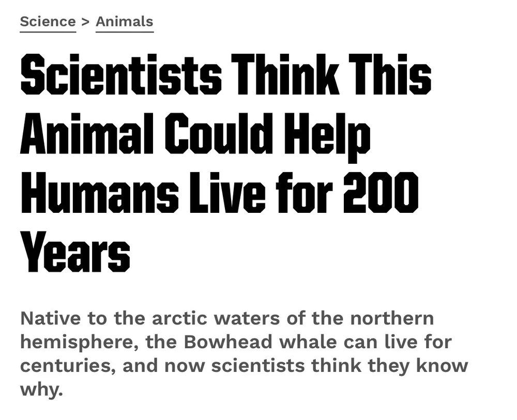This screenshot has height=420, width=517.
Task: Click the word "Scientists" in the headline
Action: click(x=121, y=75)
